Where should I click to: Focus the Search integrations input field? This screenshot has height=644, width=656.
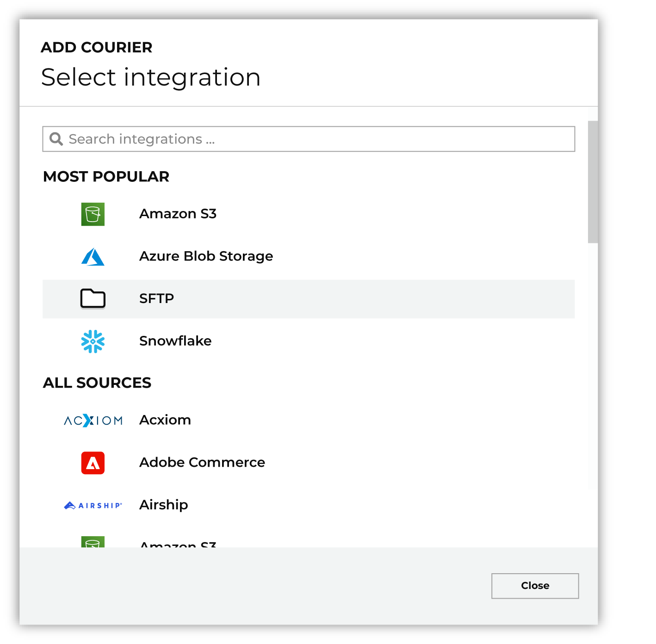309,139
